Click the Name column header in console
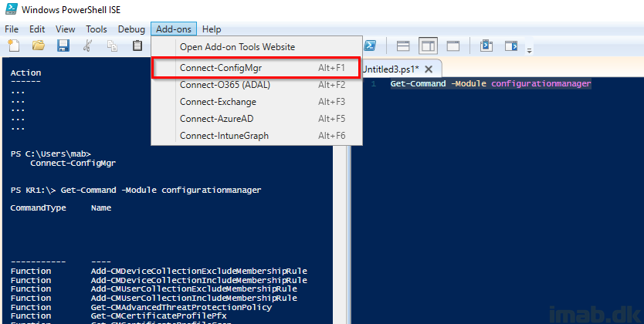This screenshot has height=324, width=644. (101, 208)
